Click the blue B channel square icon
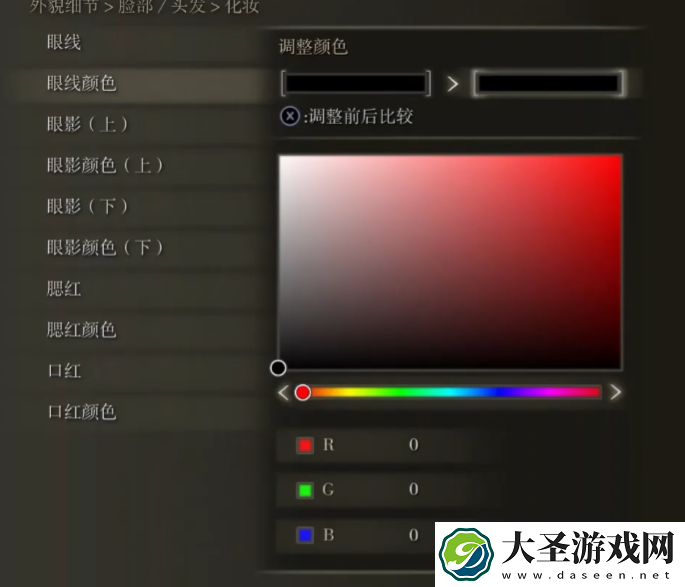Image resolution: width=685 pixels, height=587 pixels. coord(305,535)
